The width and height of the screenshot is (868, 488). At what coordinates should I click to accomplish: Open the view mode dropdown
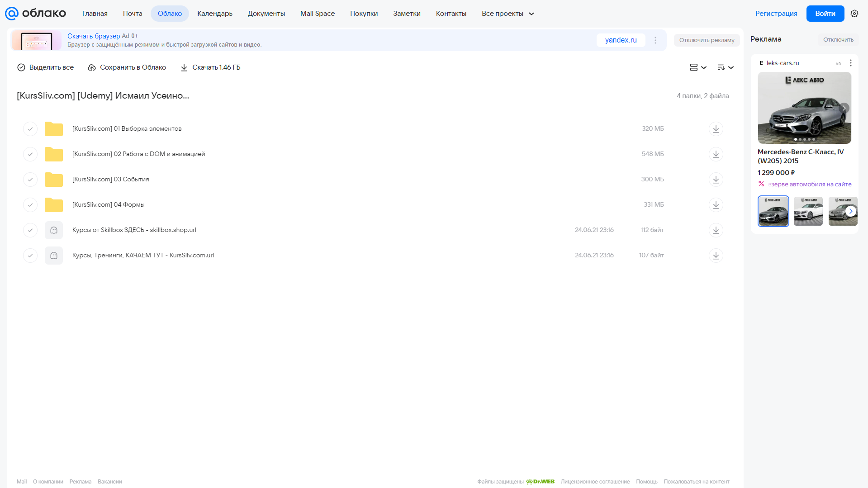tap(698, 67)
